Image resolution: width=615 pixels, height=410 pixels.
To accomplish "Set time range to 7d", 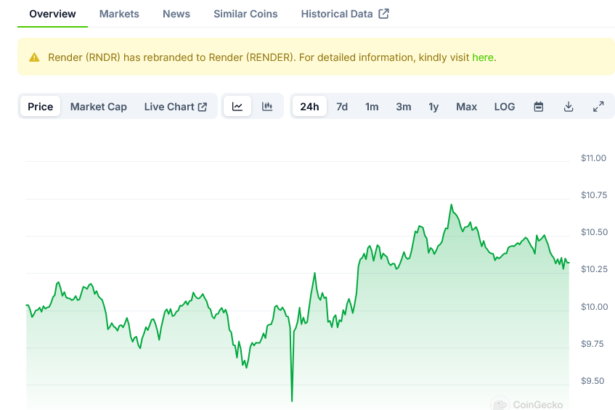I will pyautogui.click(x=342, y=107).
